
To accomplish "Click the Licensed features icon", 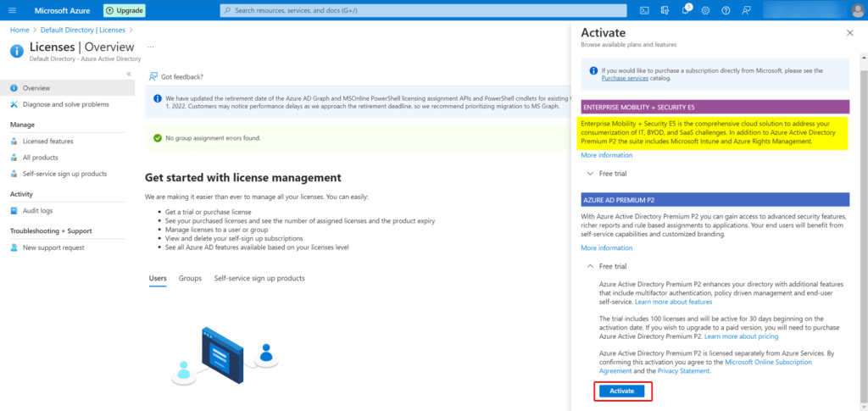I will tap(14, 141).
